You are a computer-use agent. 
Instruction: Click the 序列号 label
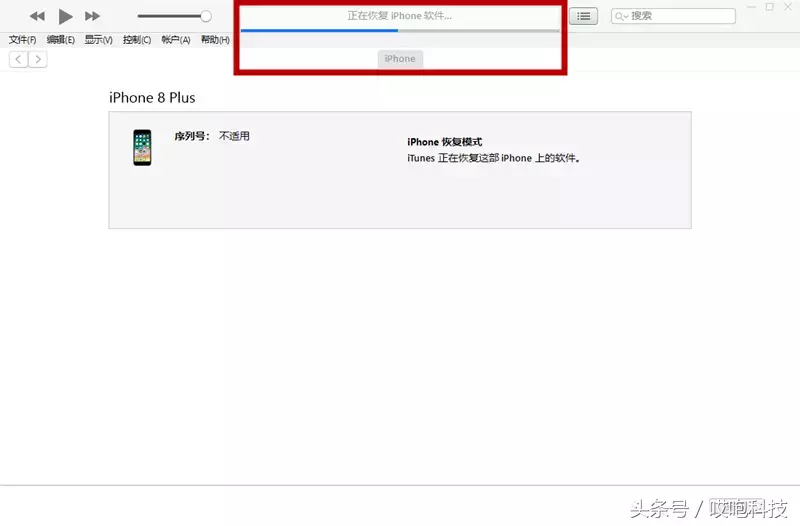192,136
